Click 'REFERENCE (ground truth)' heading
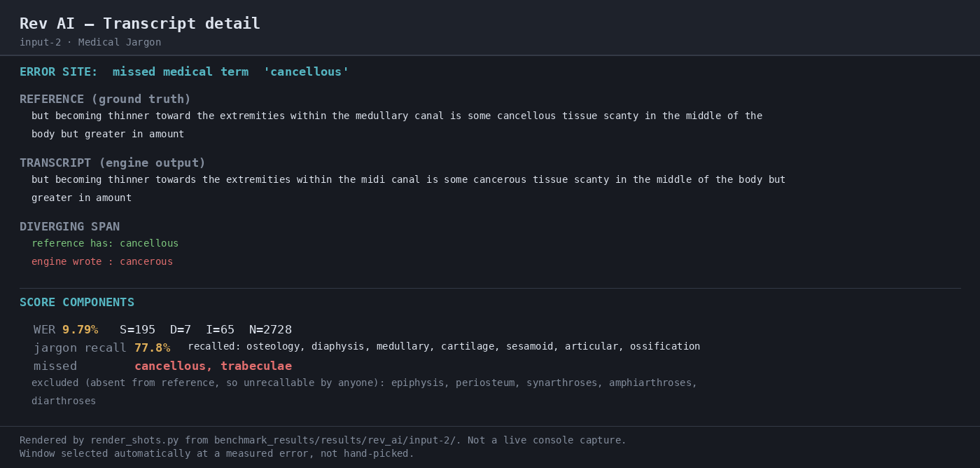This screenshot has width=980, height=468. pyautogui.click(x=105, y=99)
